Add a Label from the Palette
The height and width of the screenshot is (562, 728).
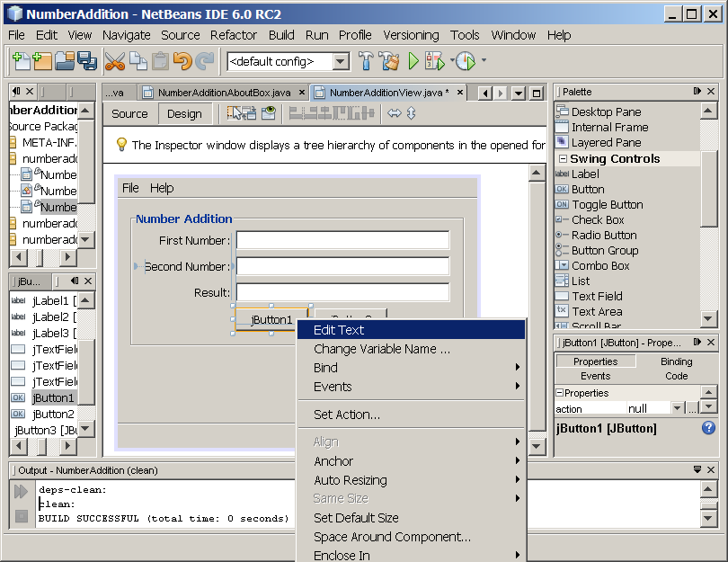(x=584, y=174)
